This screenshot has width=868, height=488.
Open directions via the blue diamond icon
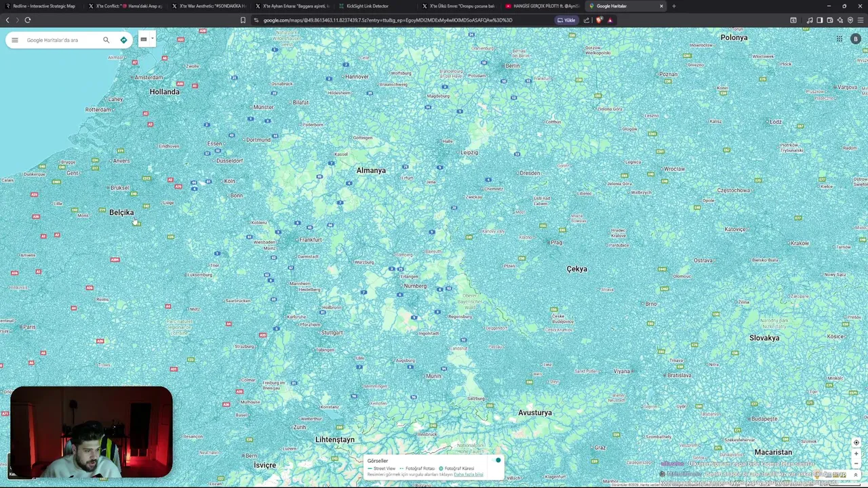tap(123, 40)
